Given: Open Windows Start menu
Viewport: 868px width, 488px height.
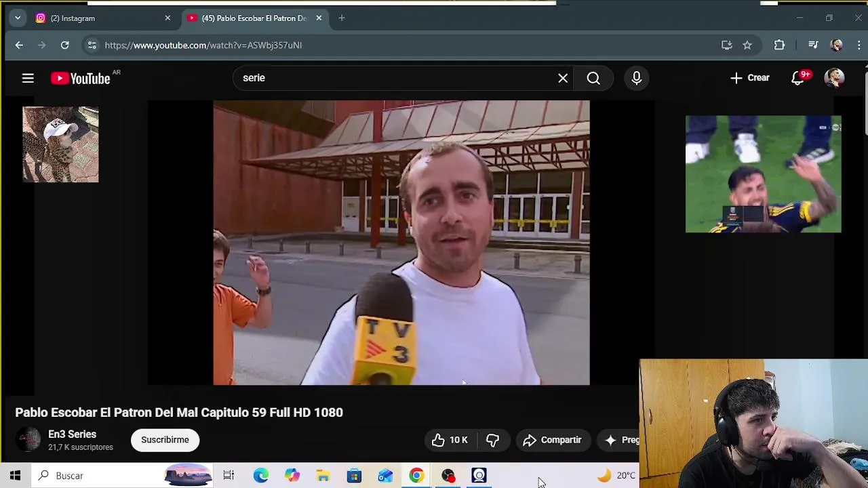Looking at the screenshot, I should click(15, 476).
